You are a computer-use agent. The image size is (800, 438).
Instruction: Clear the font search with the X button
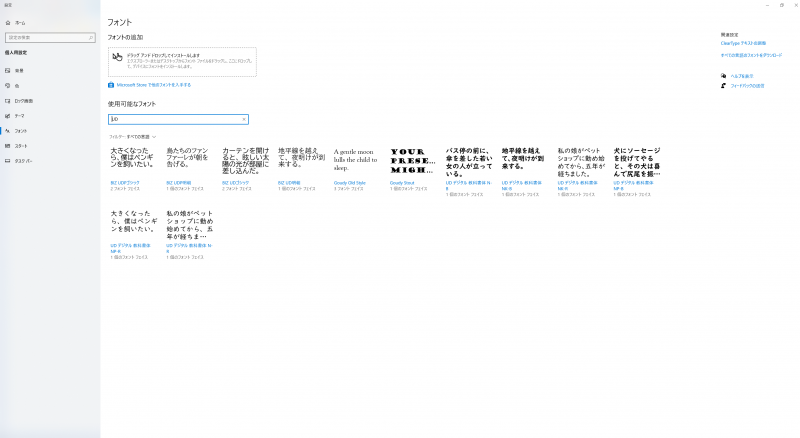tap(244, 119)
